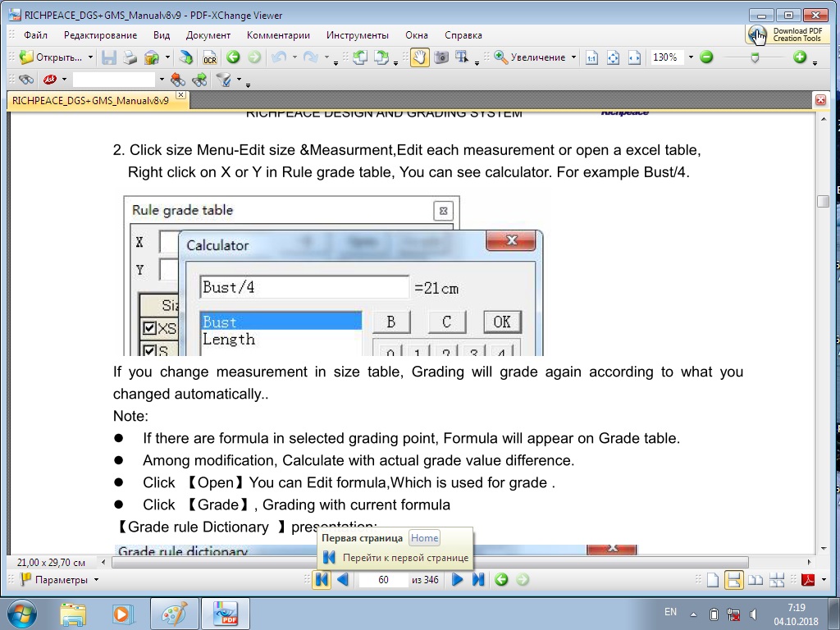Open the Файл menu

tap(35, 35)
